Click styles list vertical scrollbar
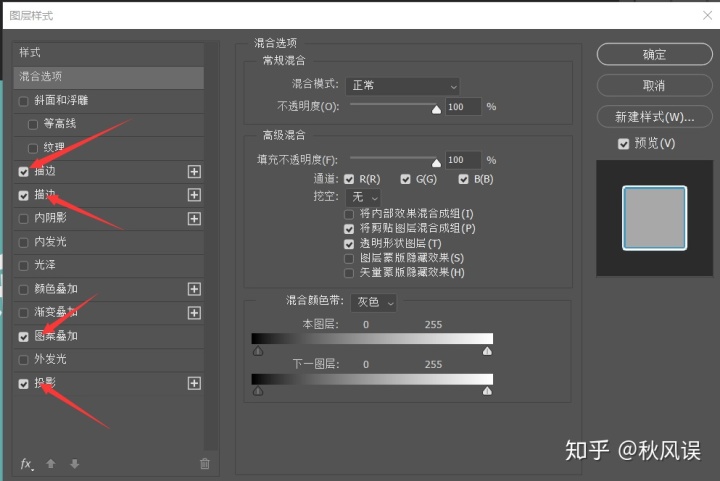The width and height of the screenshot is (720, 481). pyautogui.click(x=211, y=246)
